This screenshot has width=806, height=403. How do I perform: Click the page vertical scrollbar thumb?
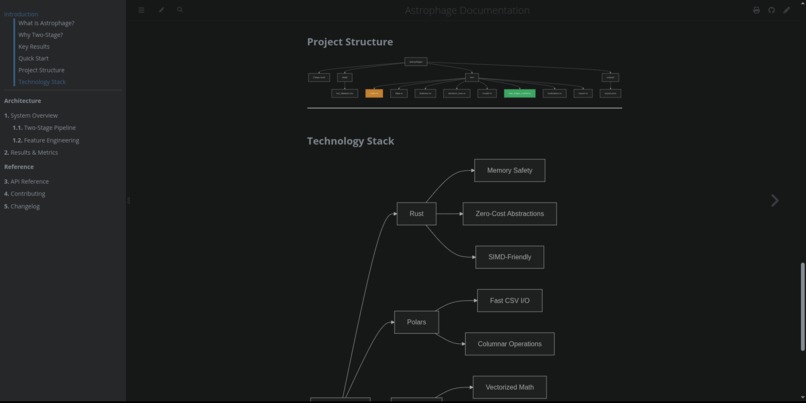(802, 307)
